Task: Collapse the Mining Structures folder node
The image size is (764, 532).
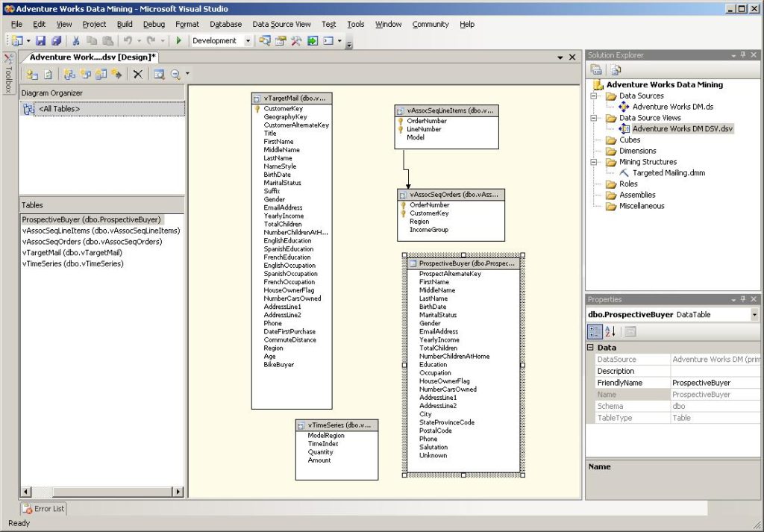Action: pyautogui.click(x=594, y=162)
